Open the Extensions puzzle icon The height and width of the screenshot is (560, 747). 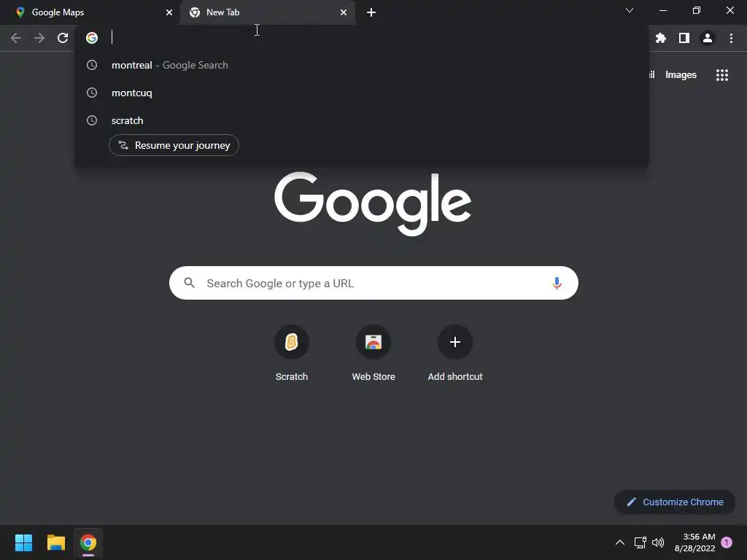coord(661,38)
